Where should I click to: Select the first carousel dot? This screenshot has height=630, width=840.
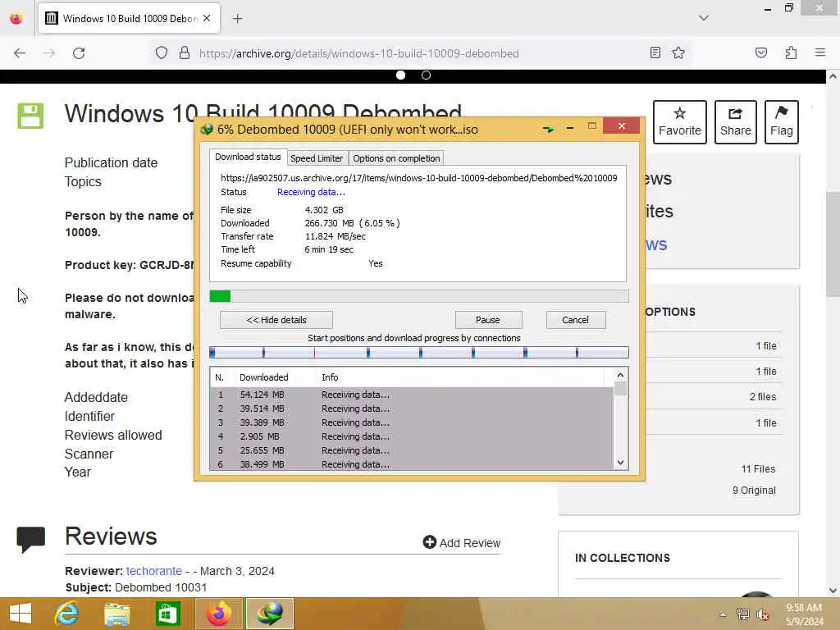pyautogui.click(x=400, y=75)
